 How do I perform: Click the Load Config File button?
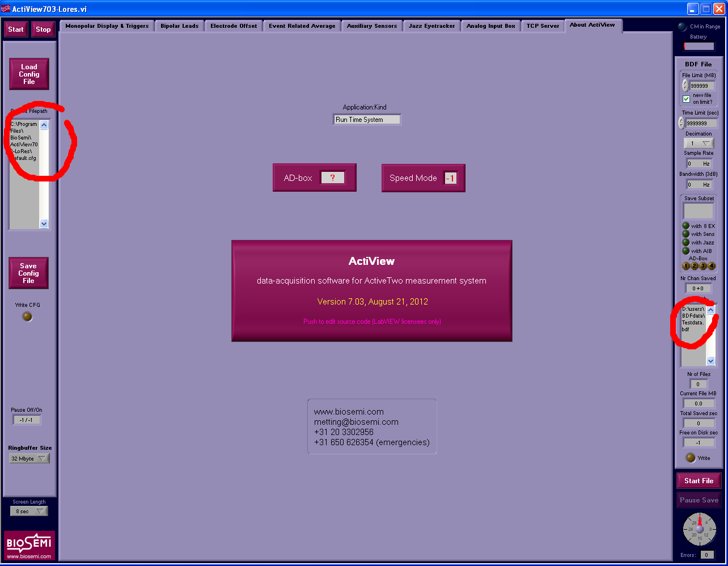coord(29,74)
